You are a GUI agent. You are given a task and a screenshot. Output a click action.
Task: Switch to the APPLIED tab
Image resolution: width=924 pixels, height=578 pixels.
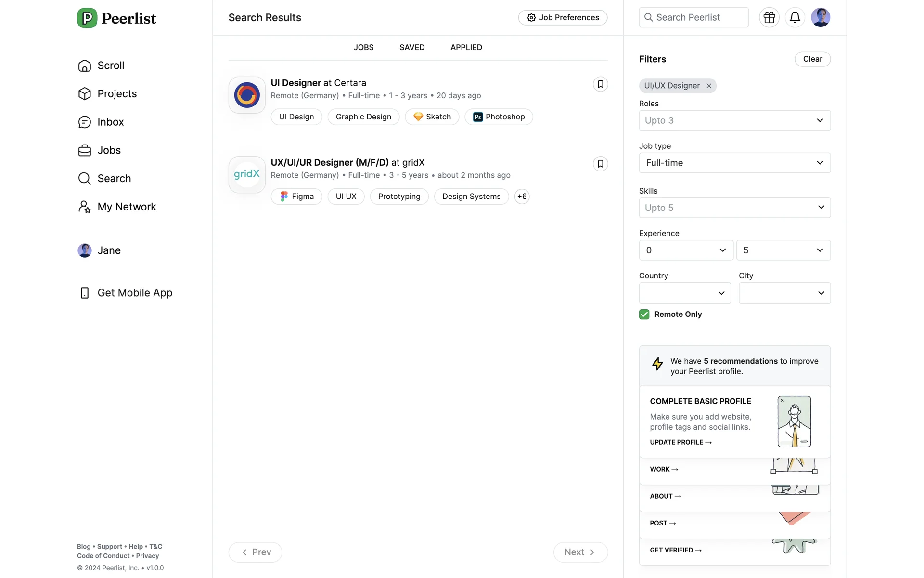(x=466, y=47)
